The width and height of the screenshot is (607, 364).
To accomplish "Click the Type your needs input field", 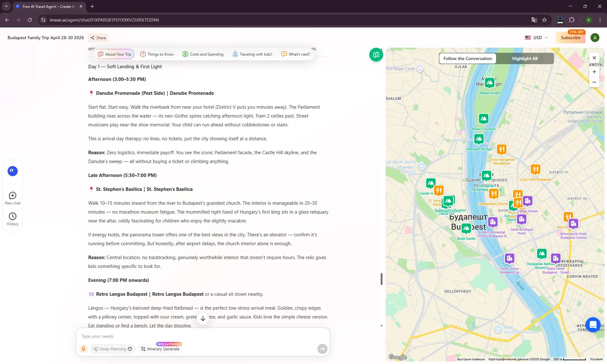I will [202, 336].
